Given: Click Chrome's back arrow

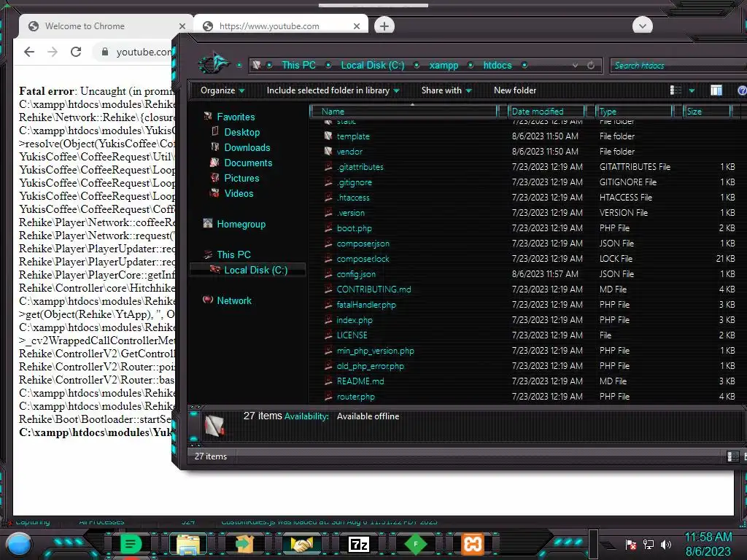Looking at the screenshot, I should coord(29,52).
